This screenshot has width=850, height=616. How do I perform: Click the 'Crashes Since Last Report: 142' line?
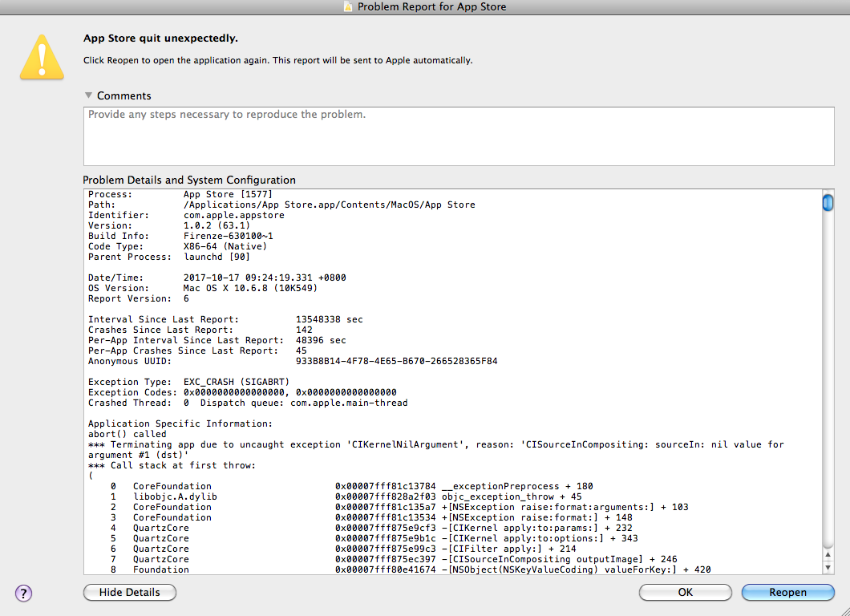tap(200, 330)
